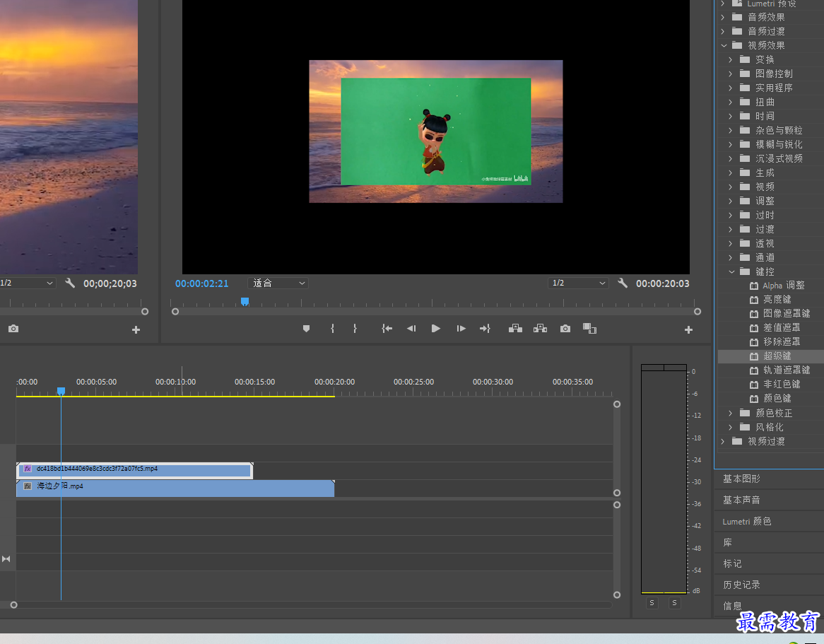This screenshot has width=824, height=644.
Task: Open Source monitor button editor plus
Action: (x=136, y=329)
